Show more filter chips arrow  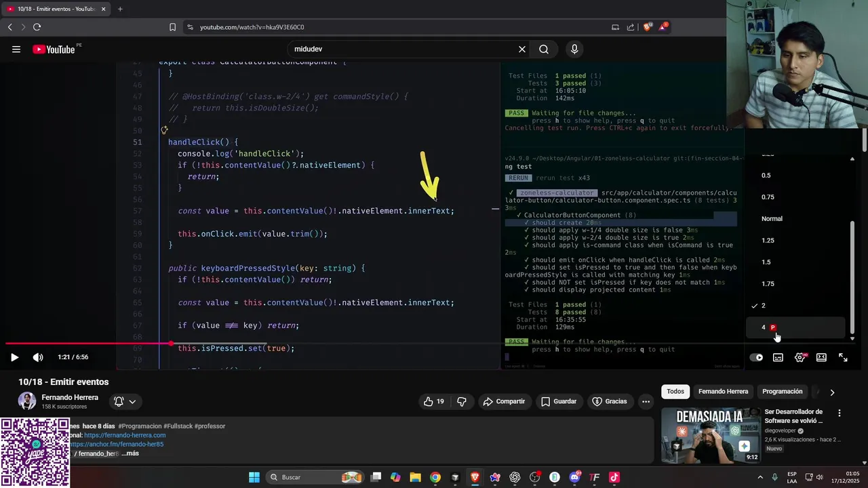(832, 392)
